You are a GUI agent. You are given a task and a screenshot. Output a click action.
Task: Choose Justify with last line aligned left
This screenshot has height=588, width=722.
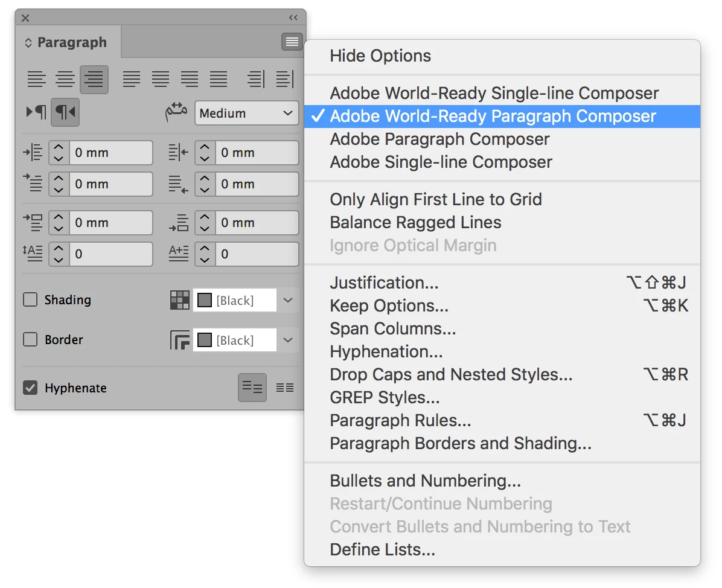pyautogui.click(x=132, y=79)
